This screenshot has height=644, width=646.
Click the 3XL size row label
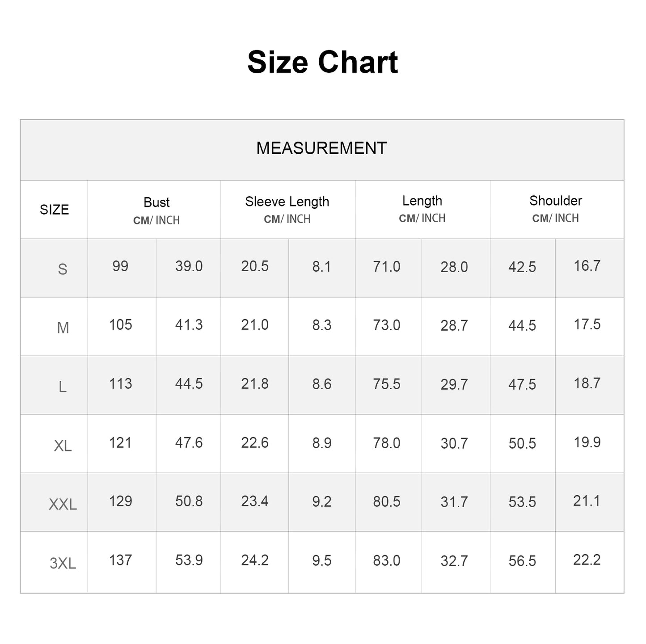63,563
